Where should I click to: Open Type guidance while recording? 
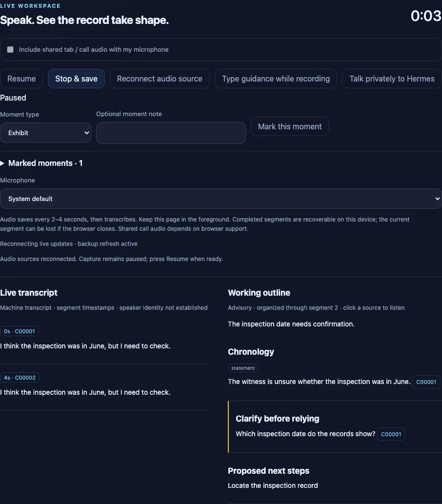tap(276, 79)
